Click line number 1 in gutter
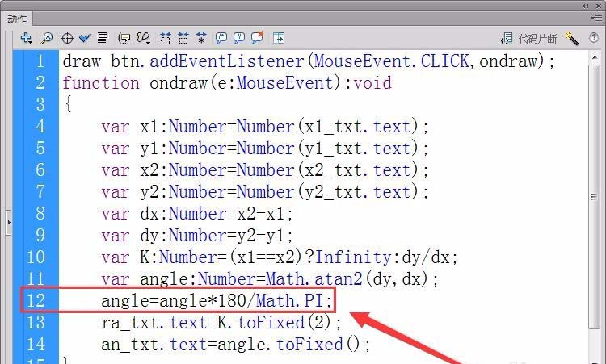Viewport: 606px width, 364px height. coord(40,61)
